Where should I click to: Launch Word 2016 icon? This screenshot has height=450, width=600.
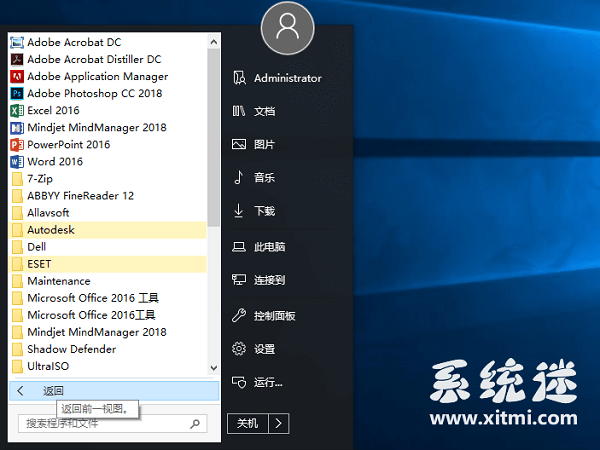[17, 161]
